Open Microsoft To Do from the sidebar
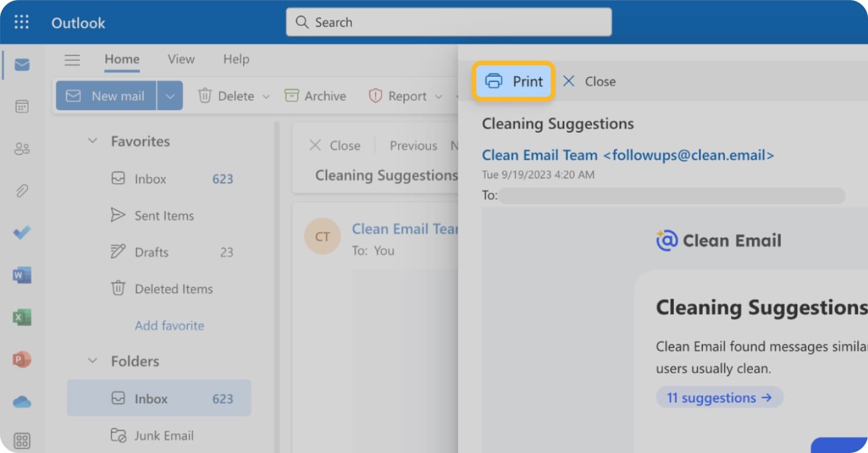868x453 pixels. click(x=22, y=232)
